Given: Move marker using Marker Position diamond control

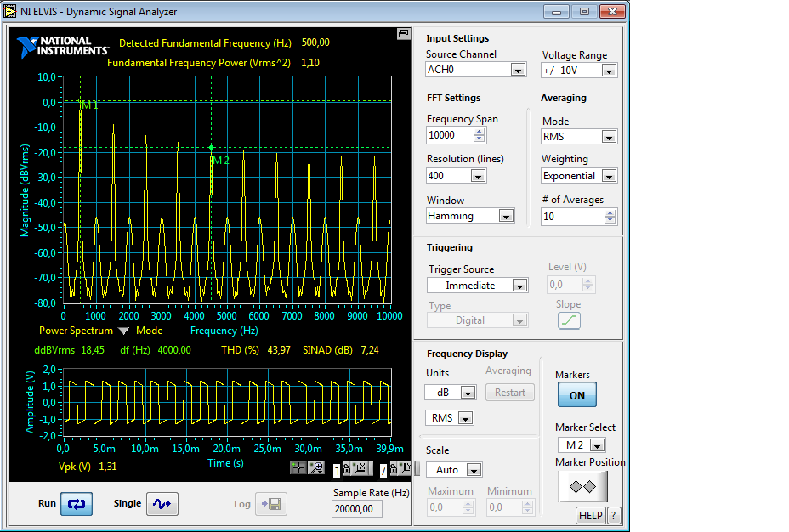Looking at the screenshot, I should [x=582, y=486].
